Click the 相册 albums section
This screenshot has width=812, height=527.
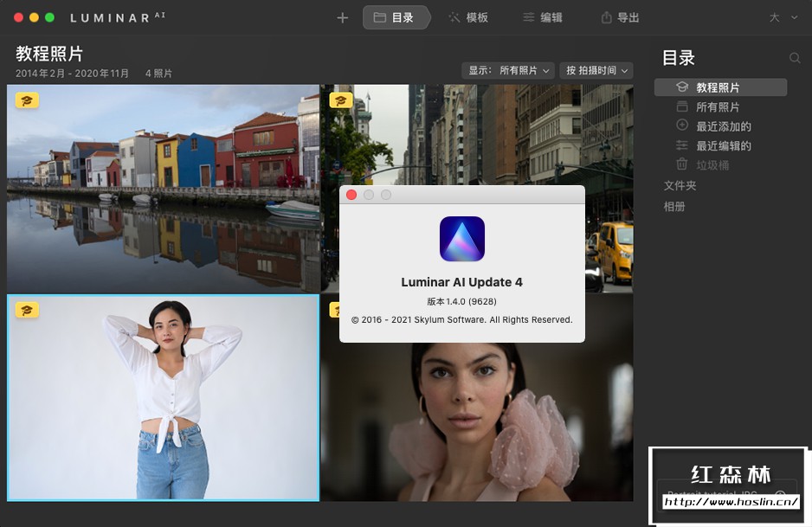tap(674, 207)
